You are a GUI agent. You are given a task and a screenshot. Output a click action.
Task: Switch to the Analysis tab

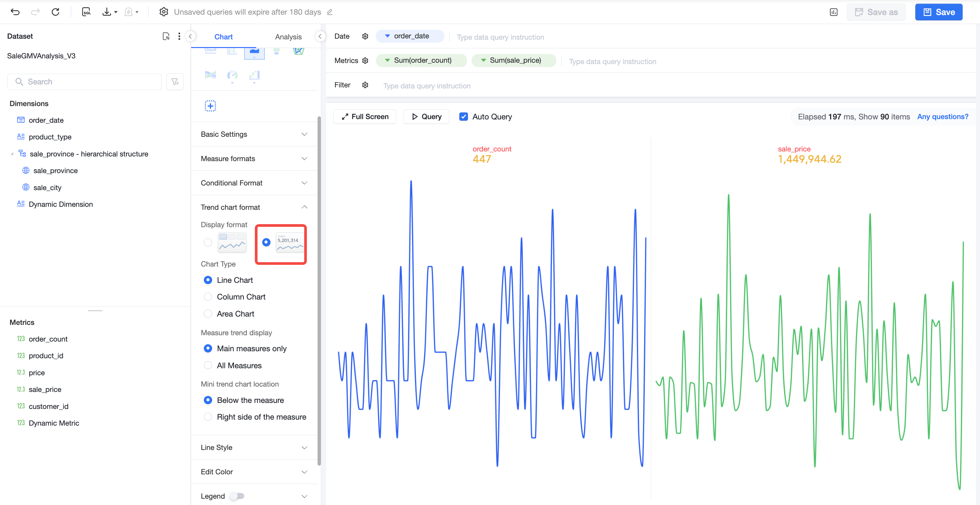pyautogui.click(x=288, y=37)
